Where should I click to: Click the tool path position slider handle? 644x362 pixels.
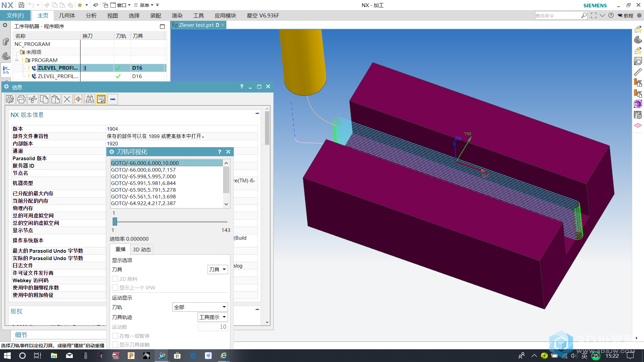point(115,222)
